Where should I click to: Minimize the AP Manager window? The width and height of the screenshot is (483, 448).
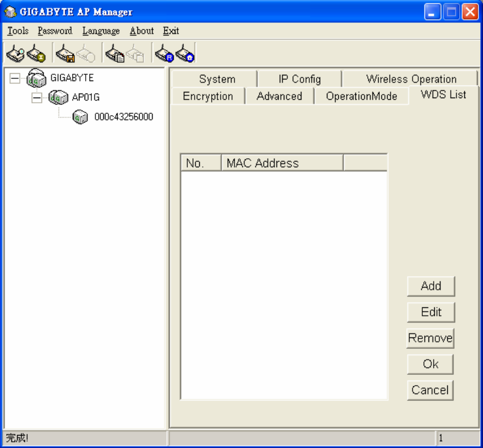point(432,12)
